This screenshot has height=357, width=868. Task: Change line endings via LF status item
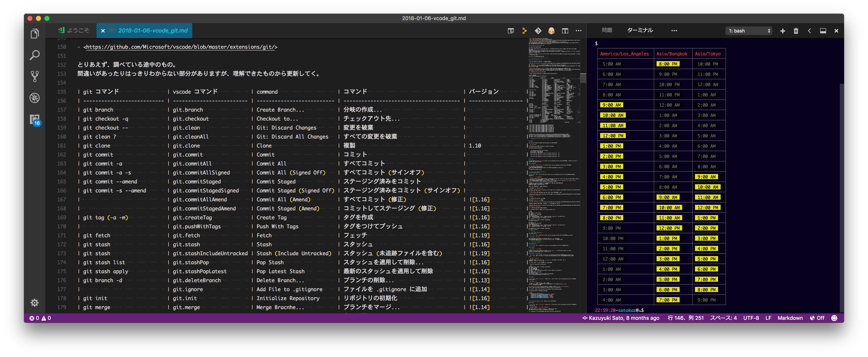(768, 318)
